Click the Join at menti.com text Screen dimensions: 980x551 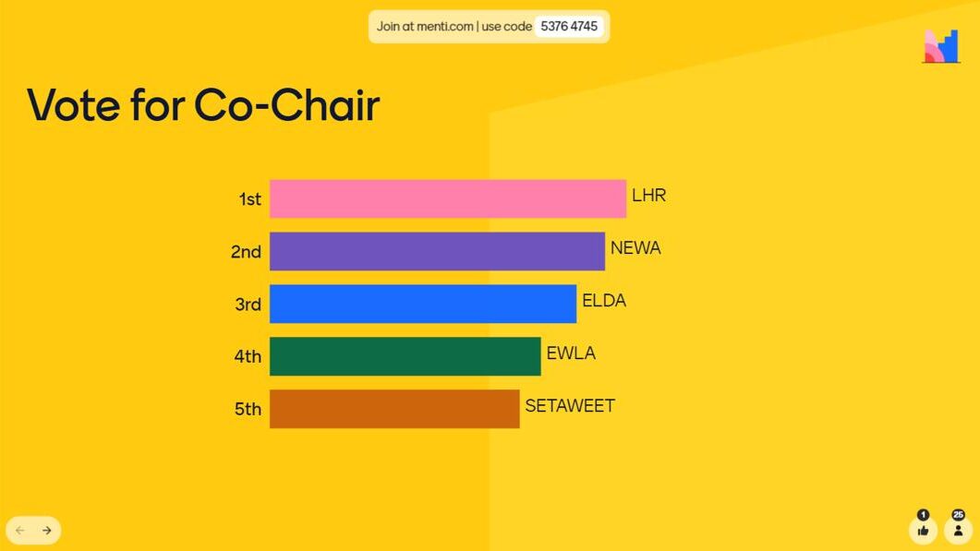(x=424, y=26)
